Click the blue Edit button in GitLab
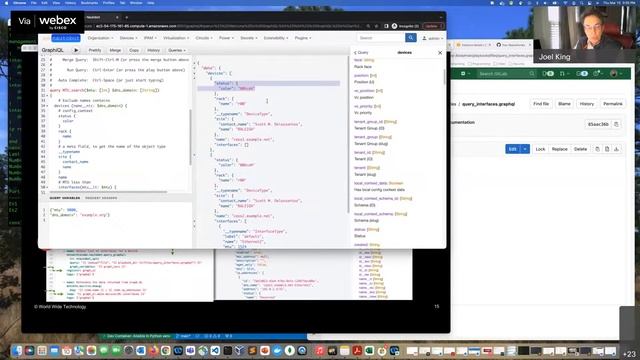The width and height of the screenshot is (640, 360). pyautogui.click(x=513, y=149)
